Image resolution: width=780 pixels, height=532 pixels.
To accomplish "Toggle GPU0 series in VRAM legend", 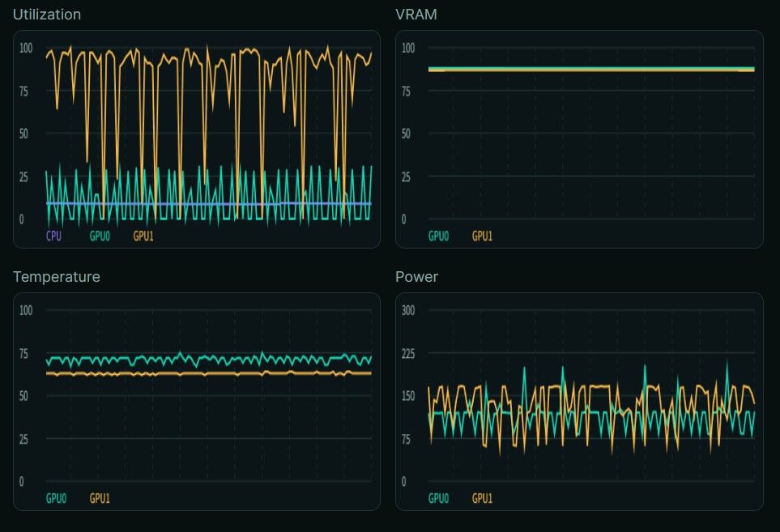I will (438, 236).
